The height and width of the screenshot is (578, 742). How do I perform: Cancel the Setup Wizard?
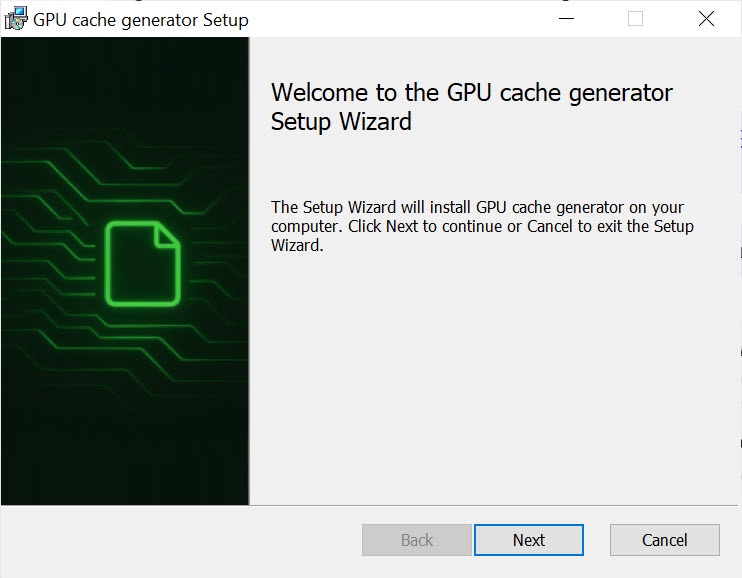[x=664, y=540]
